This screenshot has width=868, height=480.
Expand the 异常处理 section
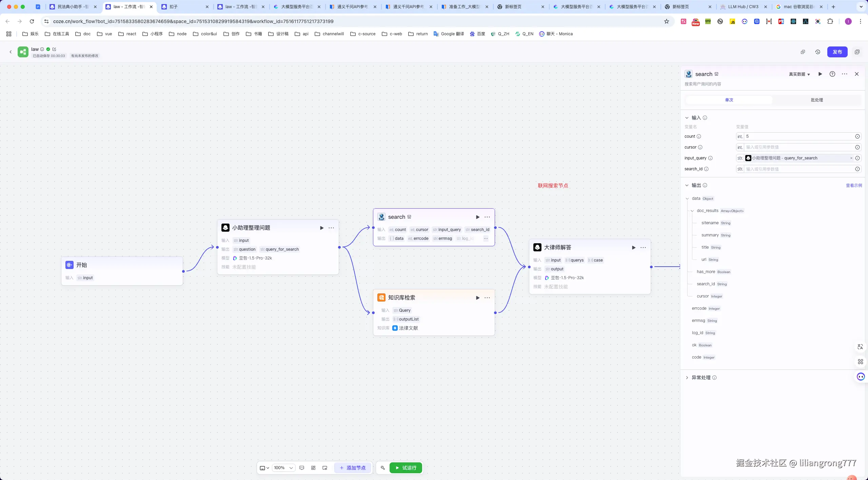[687, 378]
